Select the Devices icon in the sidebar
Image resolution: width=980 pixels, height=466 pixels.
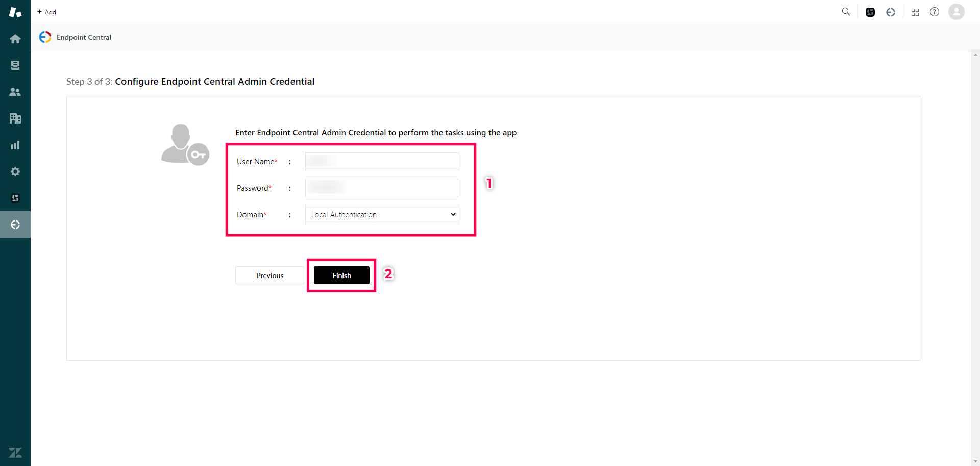(x=15, y=65)
